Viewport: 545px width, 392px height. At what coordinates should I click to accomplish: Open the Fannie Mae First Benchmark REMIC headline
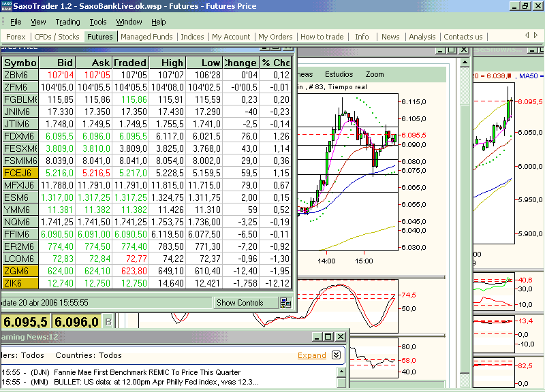point(147,372)
